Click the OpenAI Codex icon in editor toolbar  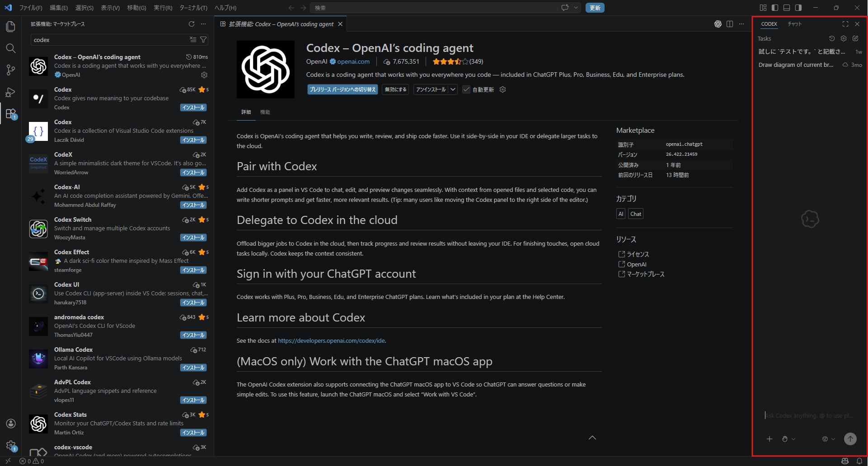click(718, 24)
